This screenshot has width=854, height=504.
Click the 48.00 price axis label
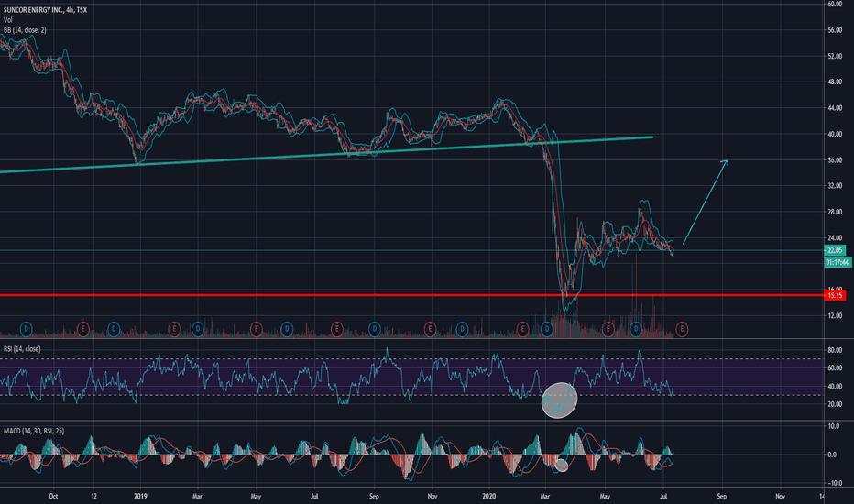click(835, 82)
